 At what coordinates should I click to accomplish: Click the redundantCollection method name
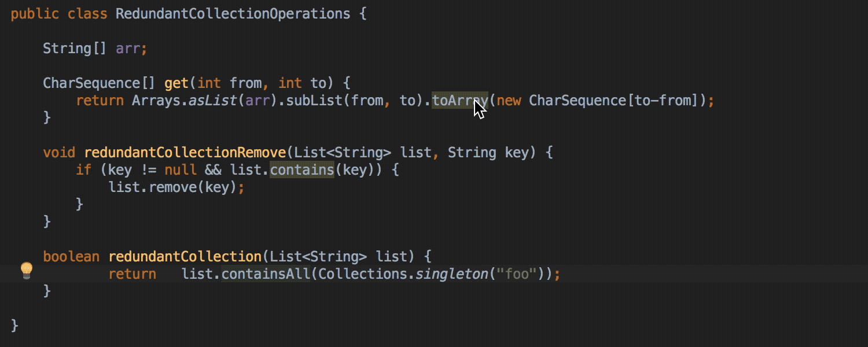click(185, 257)
